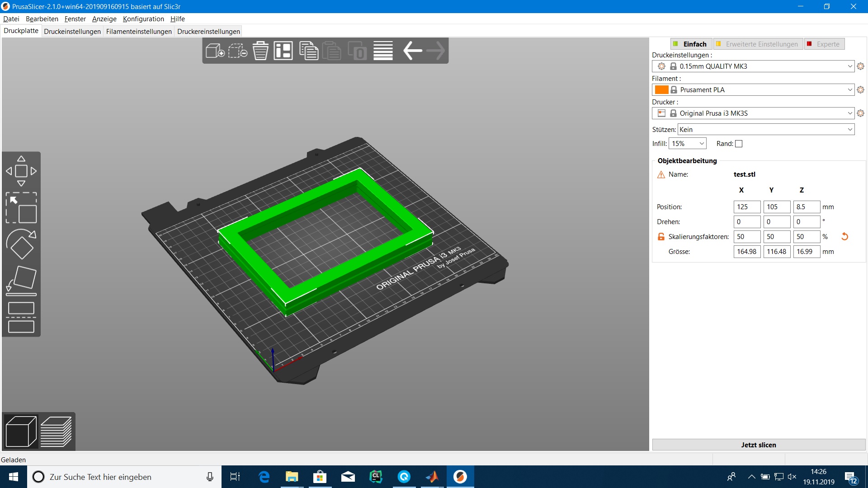Click the Add object toolbar icon
The width and height of the screenshot is (868, 488).
[x=215, y=51]
